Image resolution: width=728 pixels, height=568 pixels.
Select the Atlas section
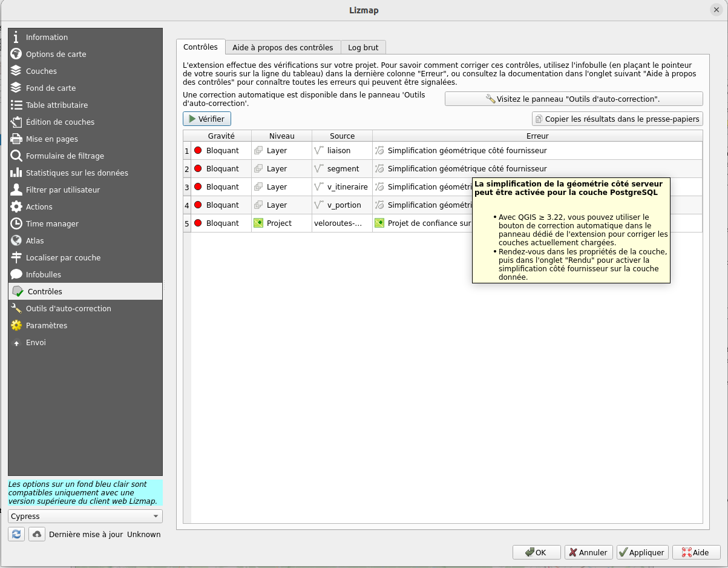[x=85, y=240]
